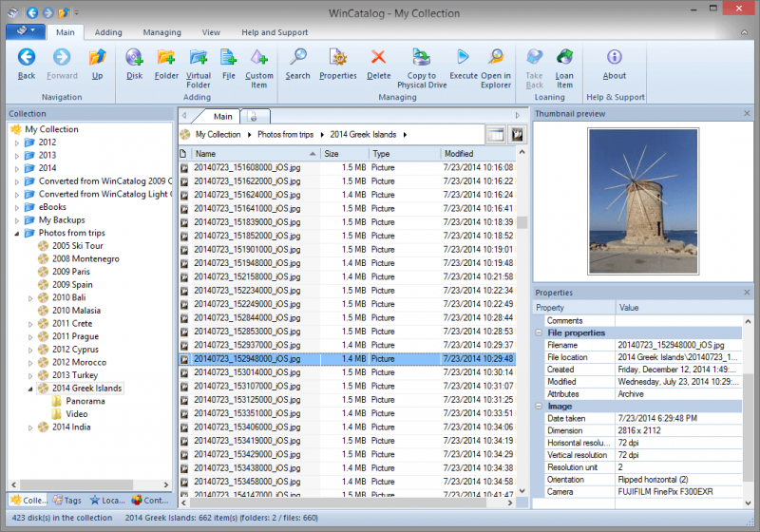Click collection tree horizontal scrollbar
Viewport: 760px width, 532px height.
[76, 484]
